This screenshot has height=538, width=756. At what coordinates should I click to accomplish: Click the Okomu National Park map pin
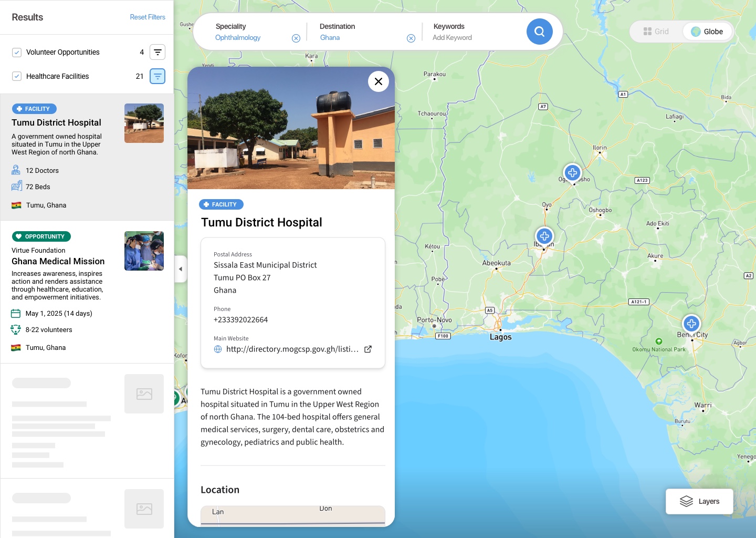[x=659, y=342]
